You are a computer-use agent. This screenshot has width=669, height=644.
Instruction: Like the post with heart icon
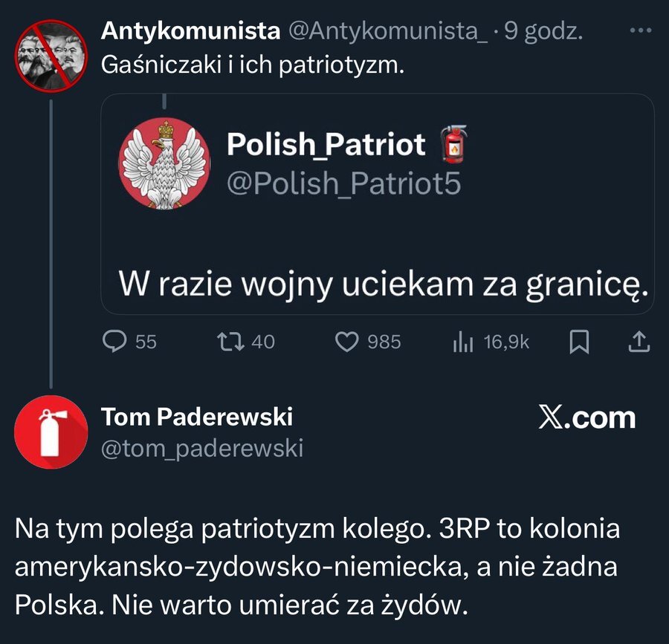tap(346, 341)
